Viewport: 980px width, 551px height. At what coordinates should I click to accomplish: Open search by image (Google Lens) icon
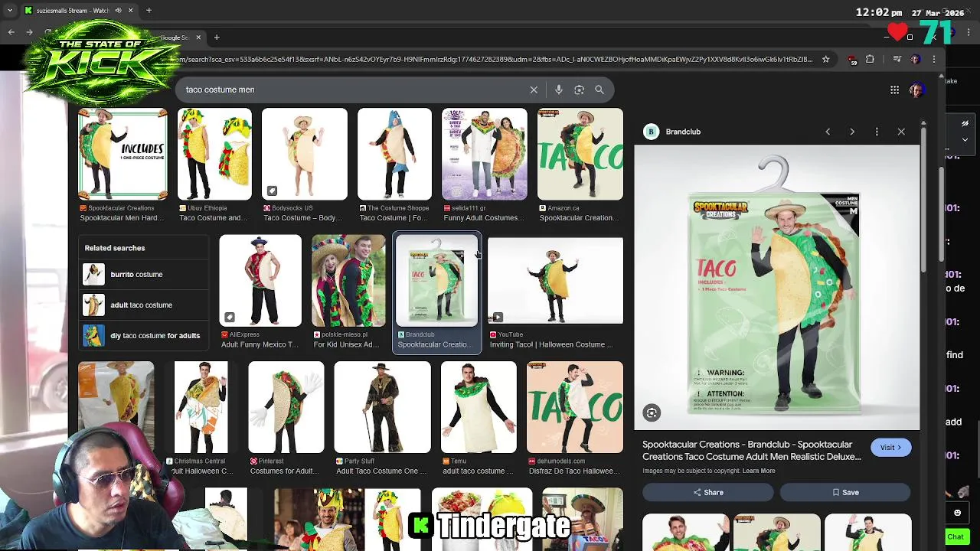tap(580, 90)
